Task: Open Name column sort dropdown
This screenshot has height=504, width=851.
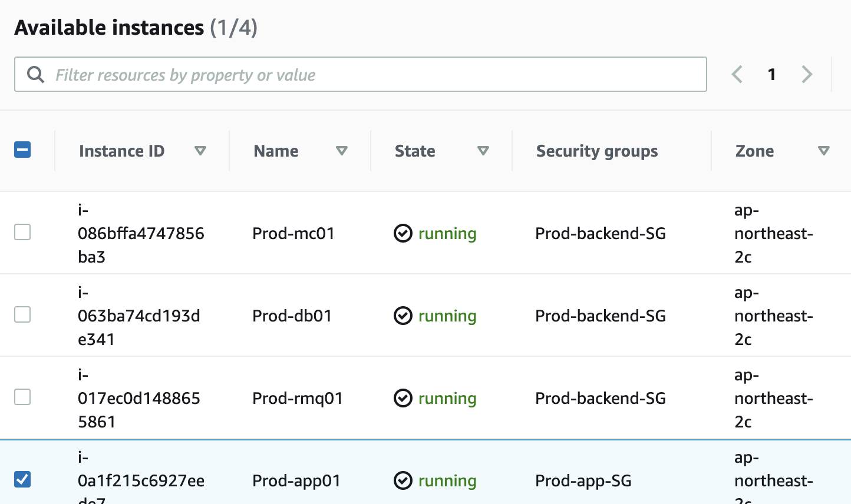Action: tap(341, 151)
